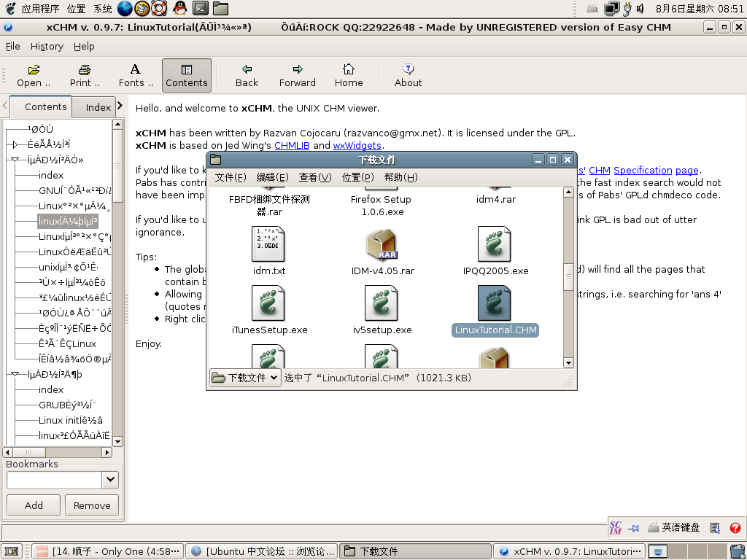Click the file window vertical scrollbar thumb
This screenshot has height=560, width=747.
(x=568, y=276)
